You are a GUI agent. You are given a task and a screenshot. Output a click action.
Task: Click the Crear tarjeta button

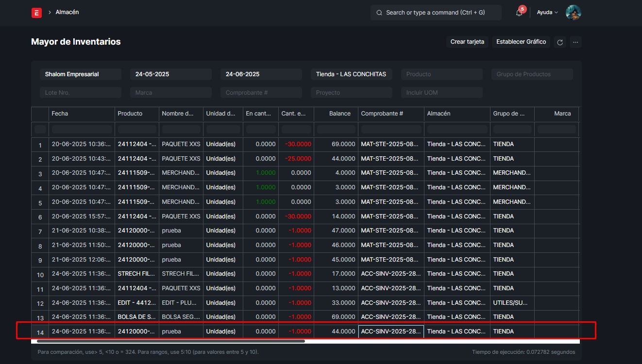point(467,42)
